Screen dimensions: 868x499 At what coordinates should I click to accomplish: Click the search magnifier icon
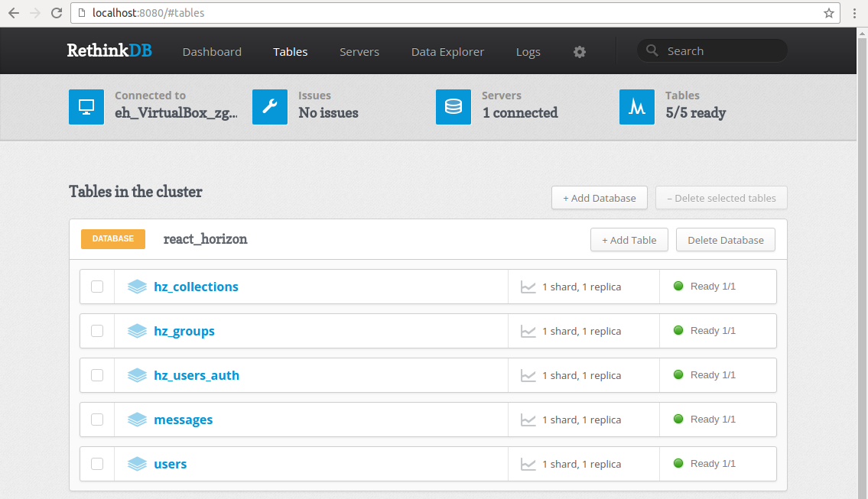(x=652, y=50)
